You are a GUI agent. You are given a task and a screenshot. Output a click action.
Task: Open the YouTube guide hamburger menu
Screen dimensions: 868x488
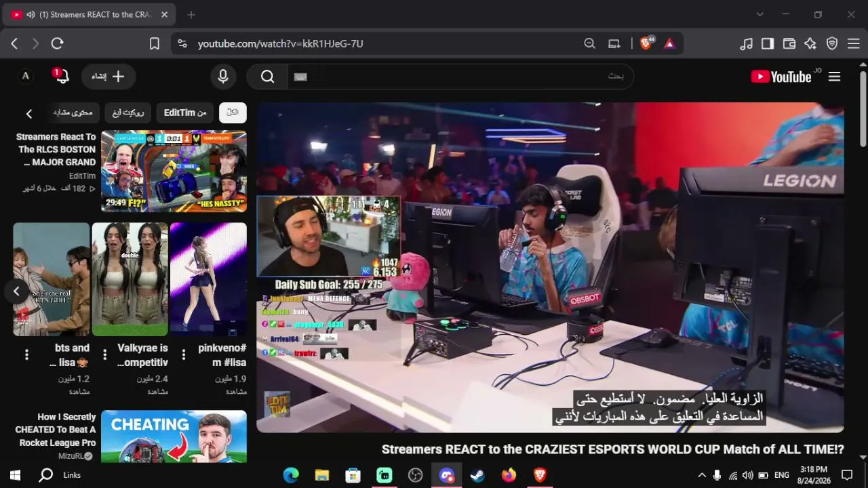coord(835,77)
